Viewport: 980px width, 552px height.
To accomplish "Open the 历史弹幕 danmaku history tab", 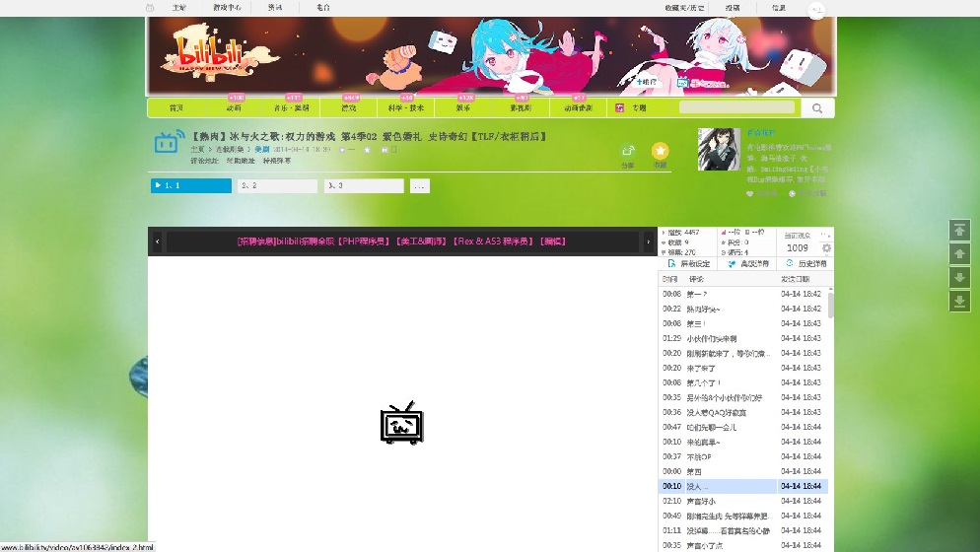I will click(806, 264).
